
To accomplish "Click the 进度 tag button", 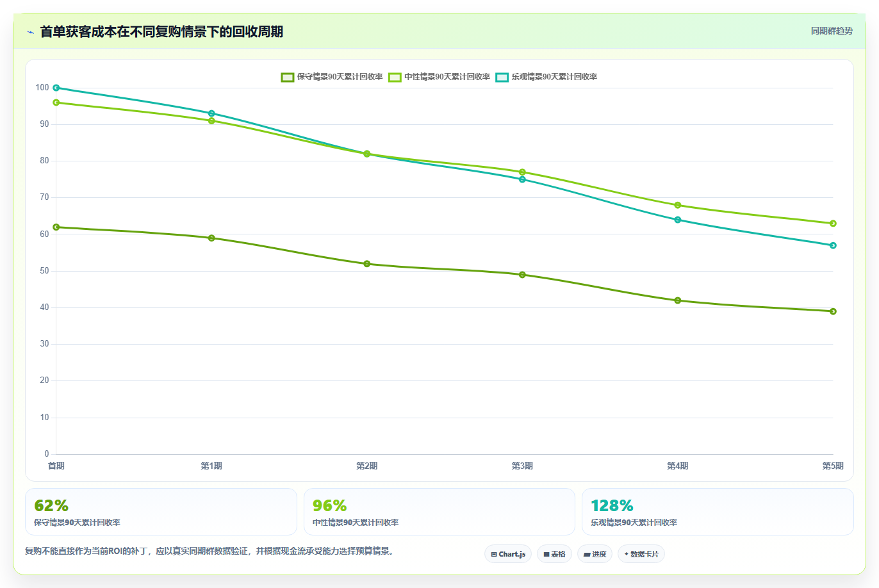I will pyautogui.click(x=595, y=554).
